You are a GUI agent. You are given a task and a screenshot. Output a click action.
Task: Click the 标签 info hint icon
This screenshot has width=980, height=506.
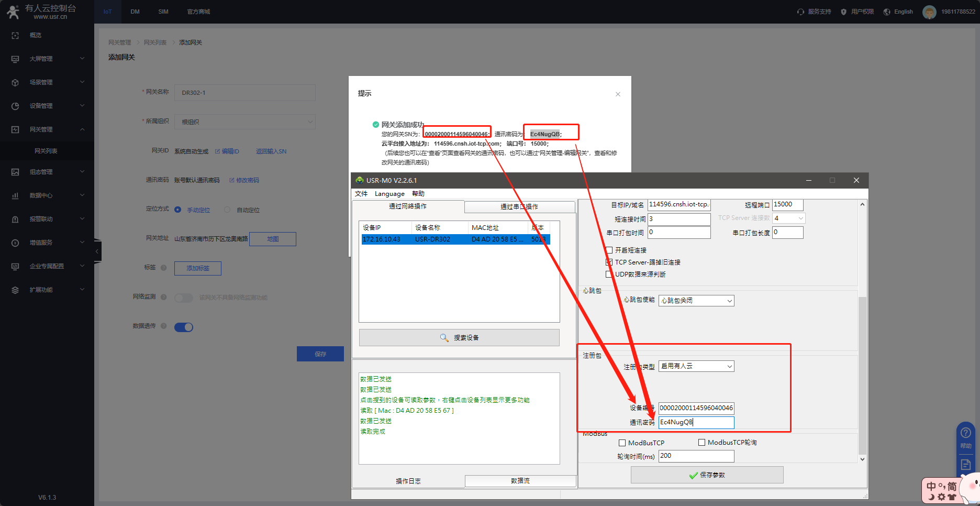[x=164, y=268]
